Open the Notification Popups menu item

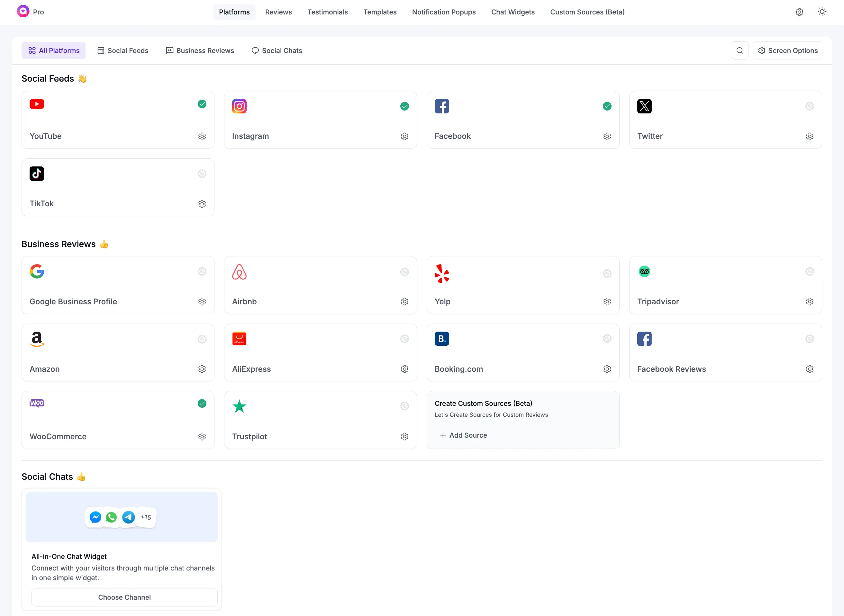pyautogui.click(x=444, y=12)
